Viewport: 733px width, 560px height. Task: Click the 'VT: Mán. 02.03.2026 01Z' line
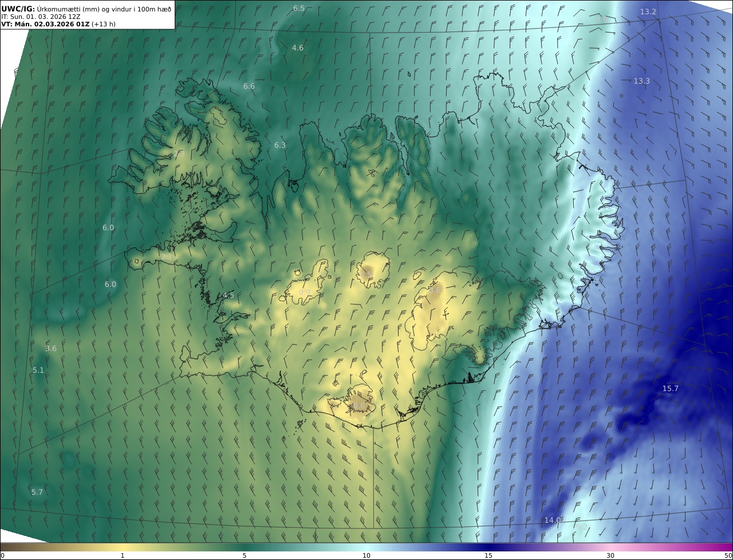pos(58,24)
